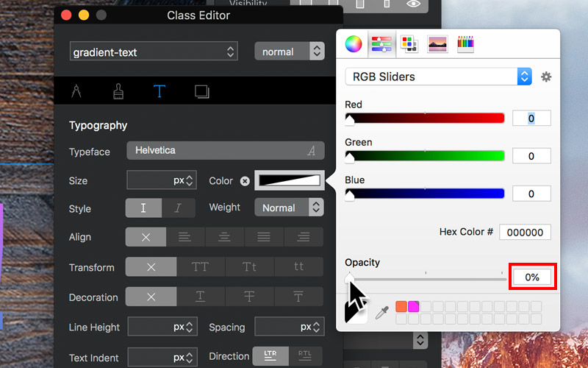The image size is (588, 368).
Task: Clear the text decoration setting
Action: [x=151, y=297]
